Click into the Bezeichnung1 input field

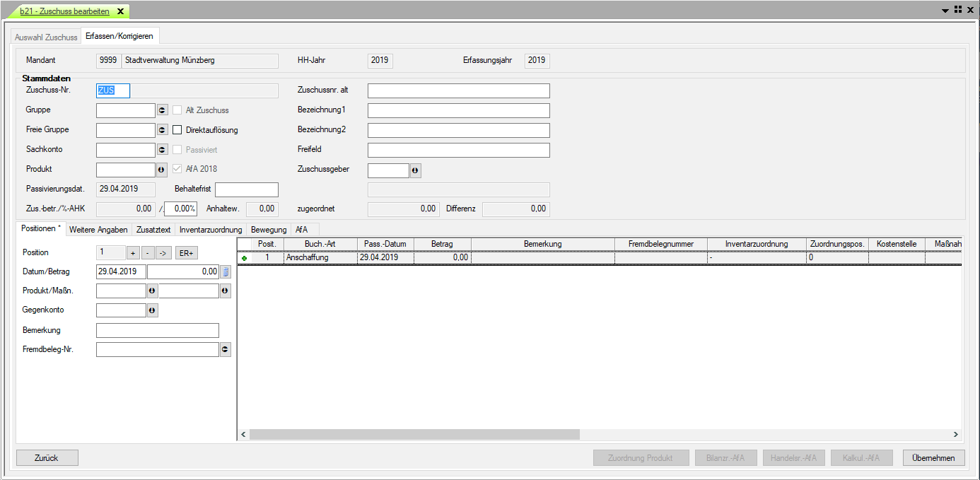tap(458, 111)
